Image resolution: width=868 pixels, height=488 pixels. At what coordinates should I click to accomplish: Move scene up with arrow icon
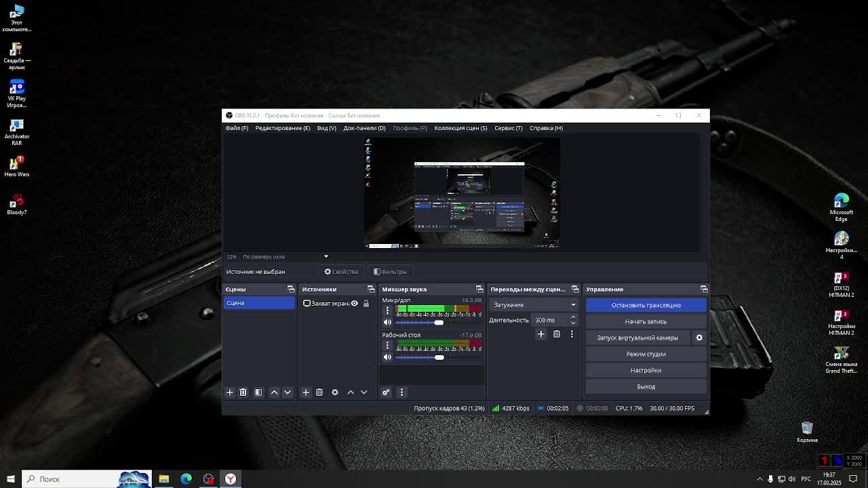click(x=274, y=392)
